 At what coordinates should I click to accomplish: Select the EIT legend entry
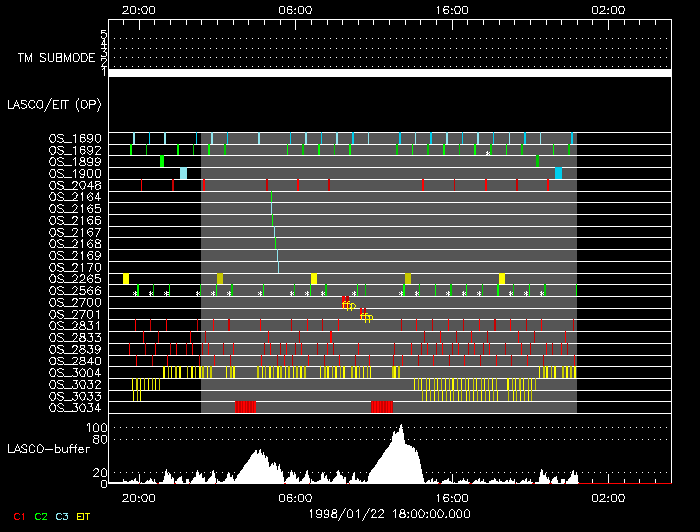(x=84, y=516)
